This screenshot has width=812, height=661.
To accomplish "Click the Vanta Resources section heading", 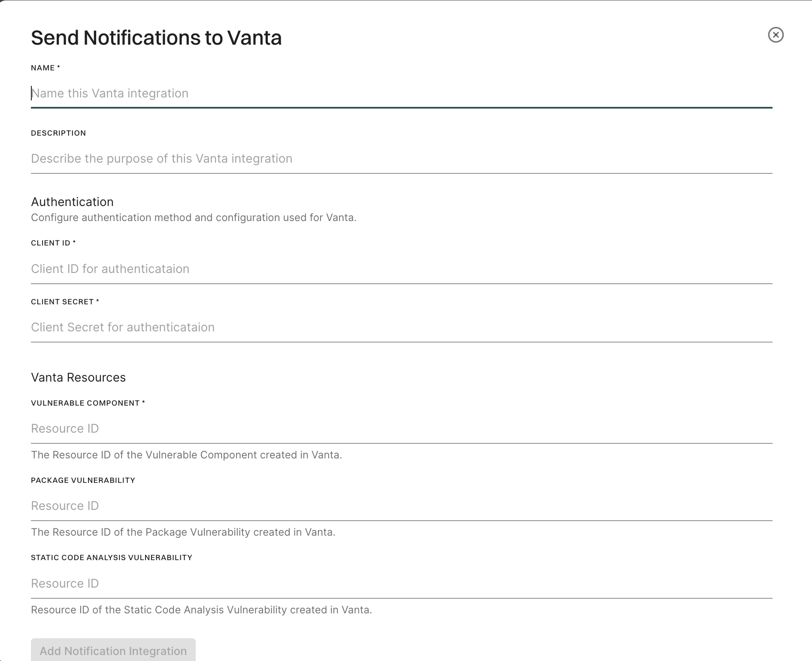I will (x=78, y=377).
